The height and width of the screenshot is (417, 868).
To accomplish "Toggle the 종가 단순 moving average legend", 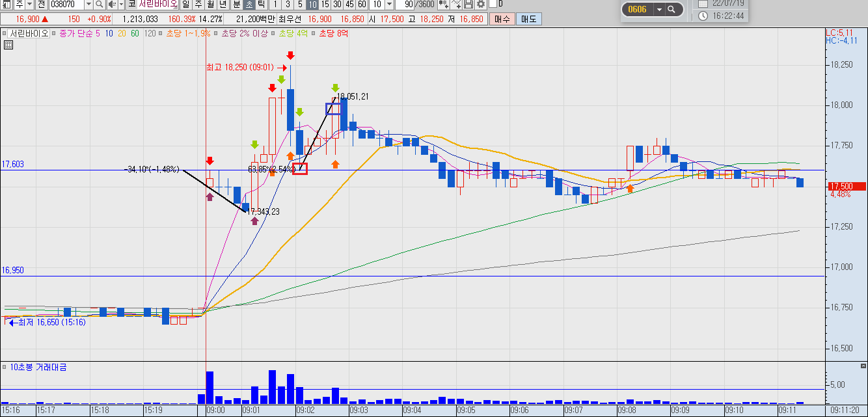I will (x=80, y=33).
